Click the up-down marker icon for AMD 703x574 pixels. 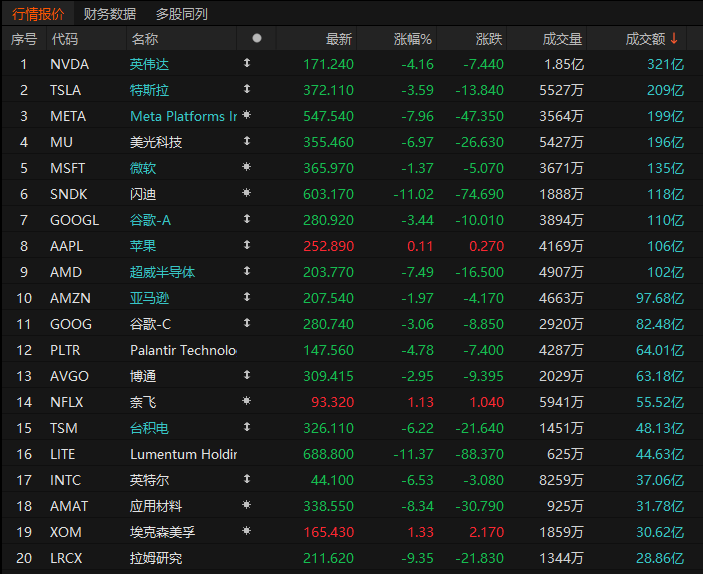point(247,271)
